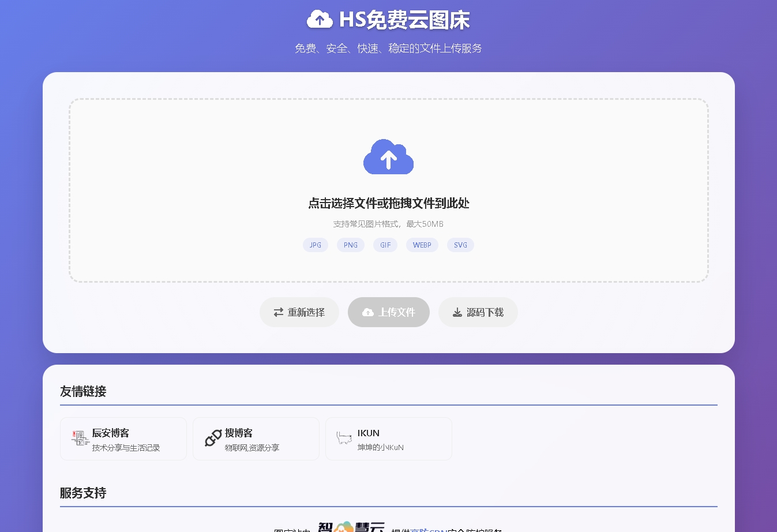Click the cloud logo beside HS免费云图床
777x532 pixels.
320,20
